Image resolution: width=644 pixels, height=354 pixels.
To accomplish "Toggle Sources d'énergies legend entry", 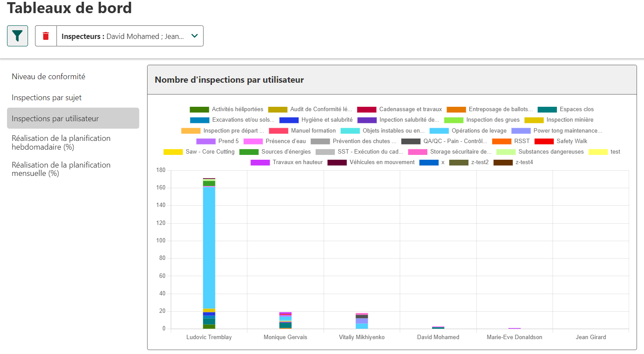I will 275,152.
